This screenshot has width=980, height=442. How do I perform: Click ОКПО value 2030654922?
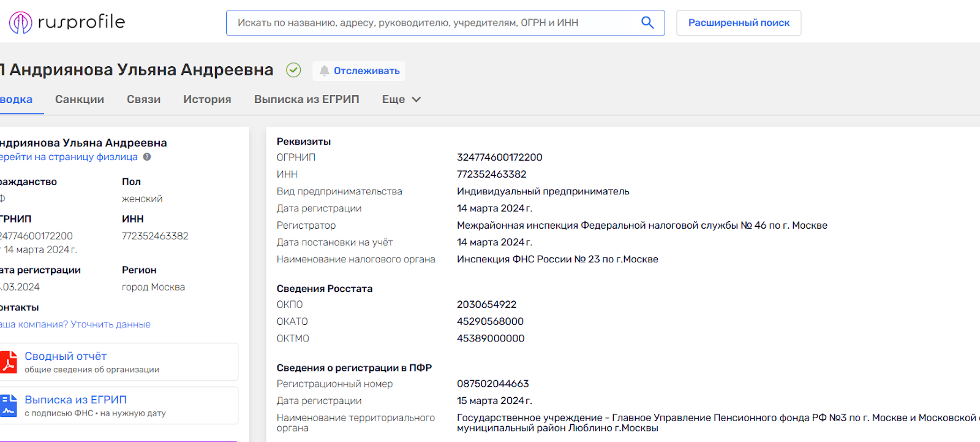point(486,305)
